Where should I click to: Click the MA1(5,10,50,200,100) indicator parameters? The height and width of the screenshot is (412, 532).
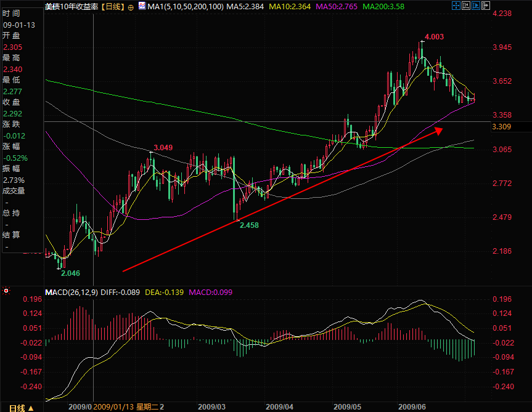[x=186, y=7]
